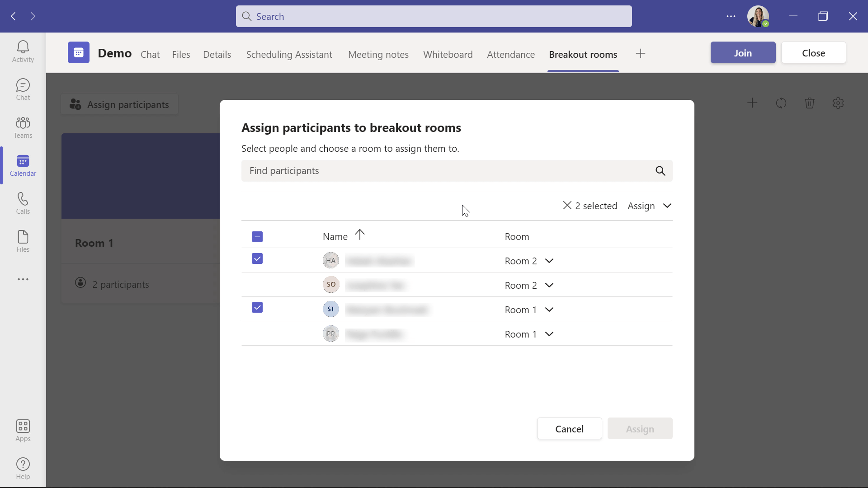Switch to the Attendance tab

click(511, 54)
